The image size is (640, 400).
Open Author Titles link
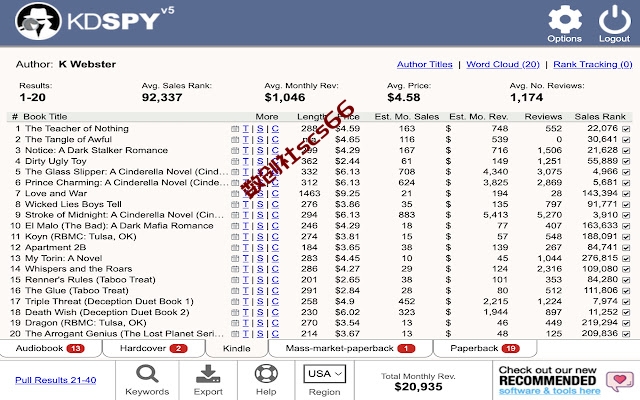(424, 64)
